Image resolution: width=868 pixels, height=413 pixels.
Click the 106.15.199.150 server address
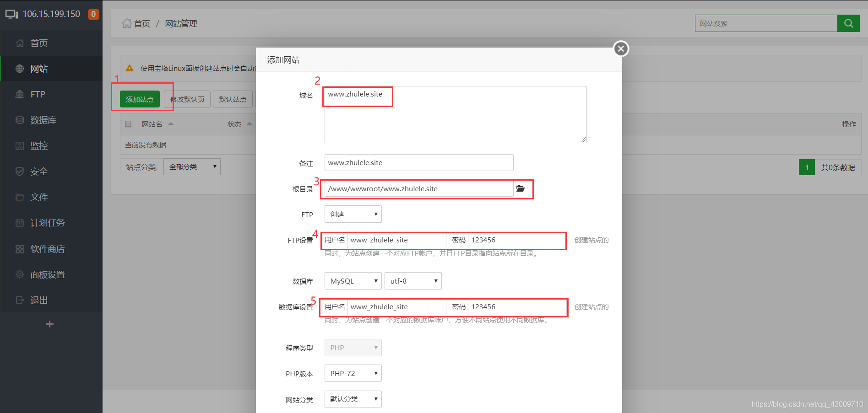click(51, 14)
